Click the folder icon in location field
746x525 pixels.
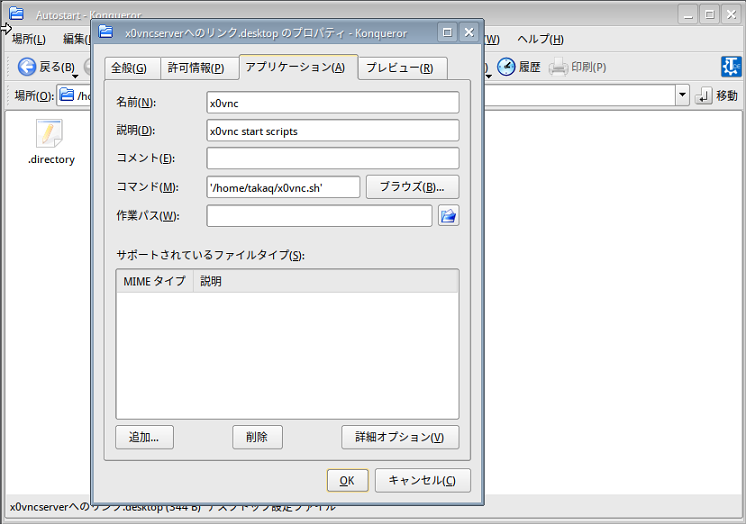coord(67,95)
